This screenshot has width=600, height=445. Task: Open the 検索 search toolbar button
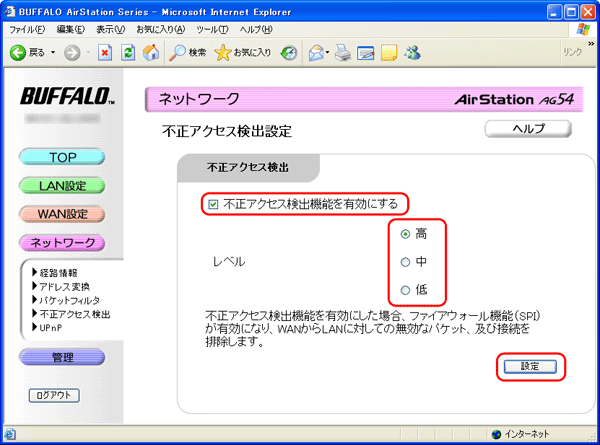(186, 51)
